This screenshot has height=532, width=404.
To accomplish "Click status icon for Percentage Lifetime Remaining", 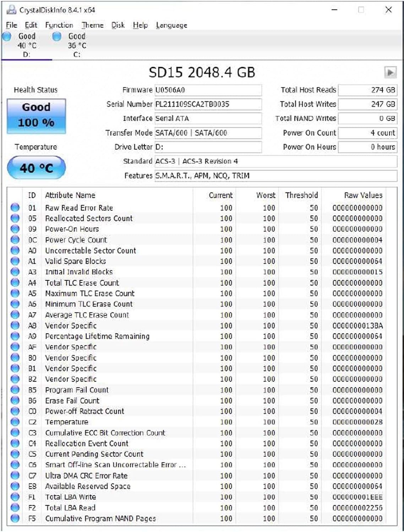I will tap(15, 336).
